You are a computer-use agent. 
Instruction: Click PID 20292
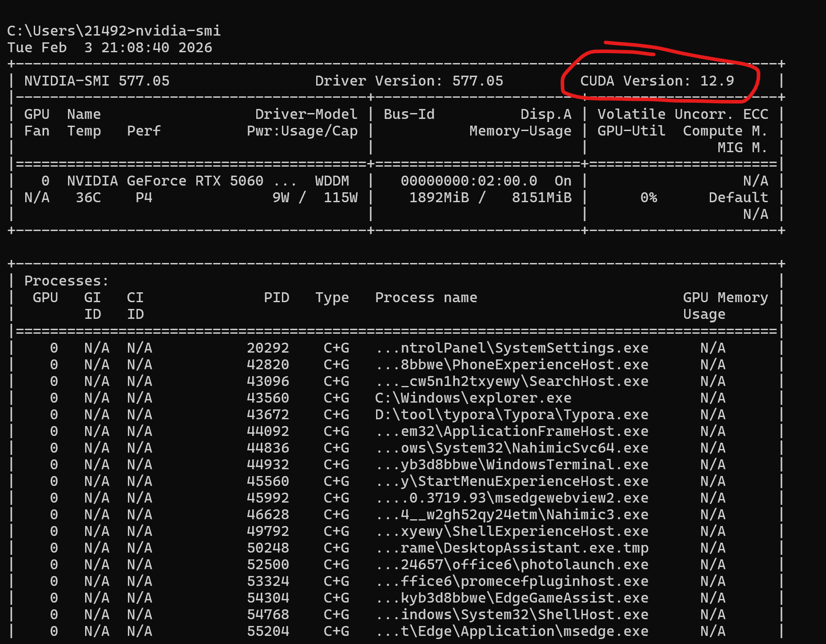[268, 348]
